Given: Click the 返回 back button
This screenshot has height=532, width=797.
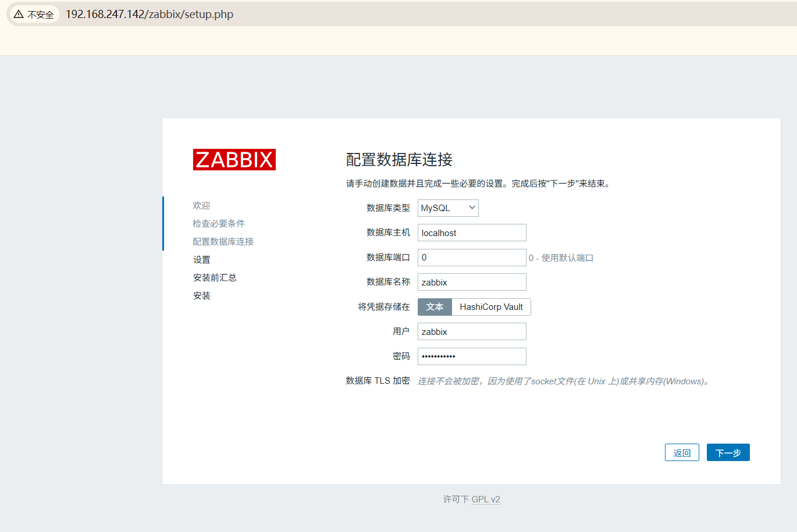Looking at the screenshot, I should coord(682,452).
